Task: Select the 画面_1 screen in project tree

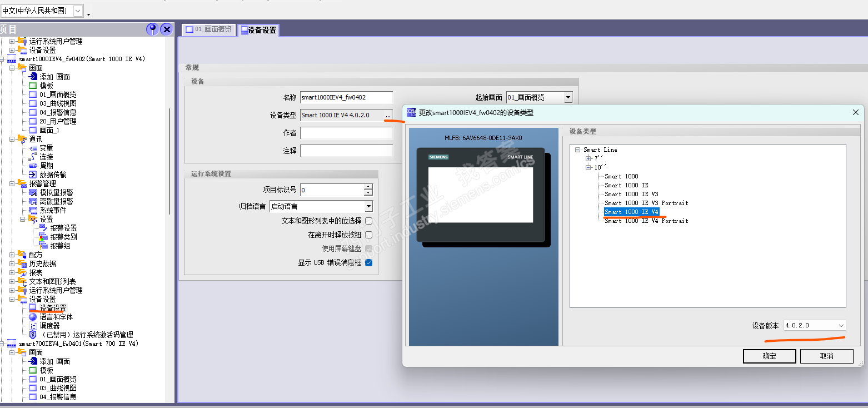Action: click(49, 130)
